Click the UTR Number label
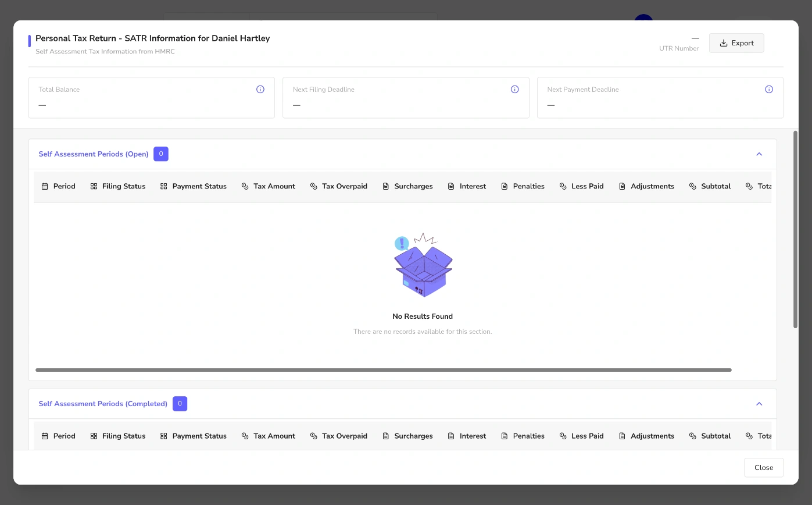812x505 pixels. (x=679, y=48)
